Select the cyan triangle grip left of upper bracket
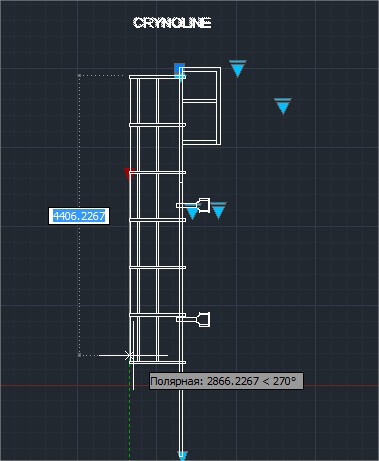The height and width of the screenshot is (461, 379). [192, 213]
